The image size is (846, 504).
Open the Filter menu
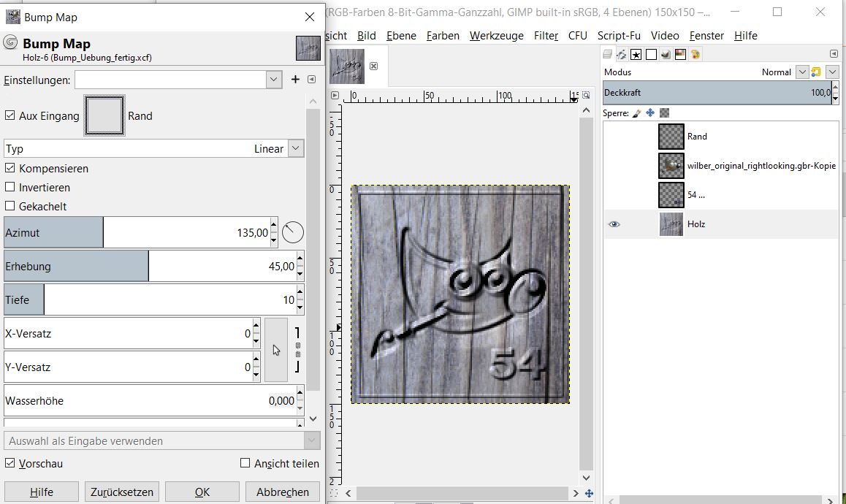click(x=546, y=35)
